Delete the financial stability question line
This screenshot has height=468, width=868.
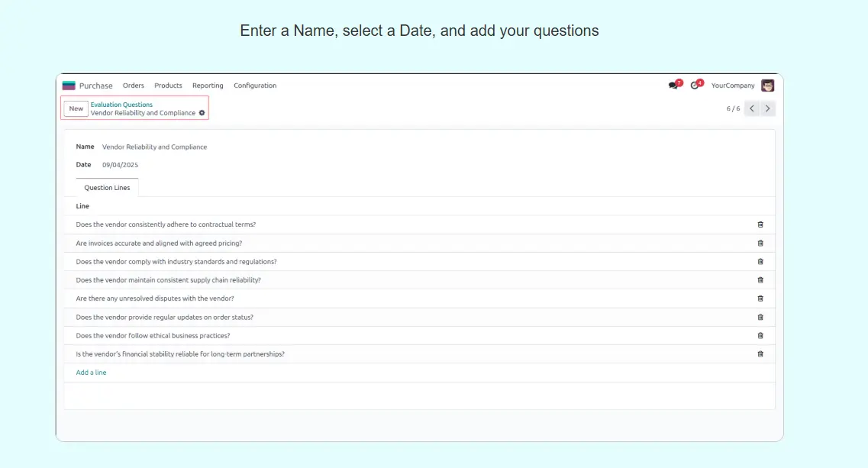[x=760, y=354]
